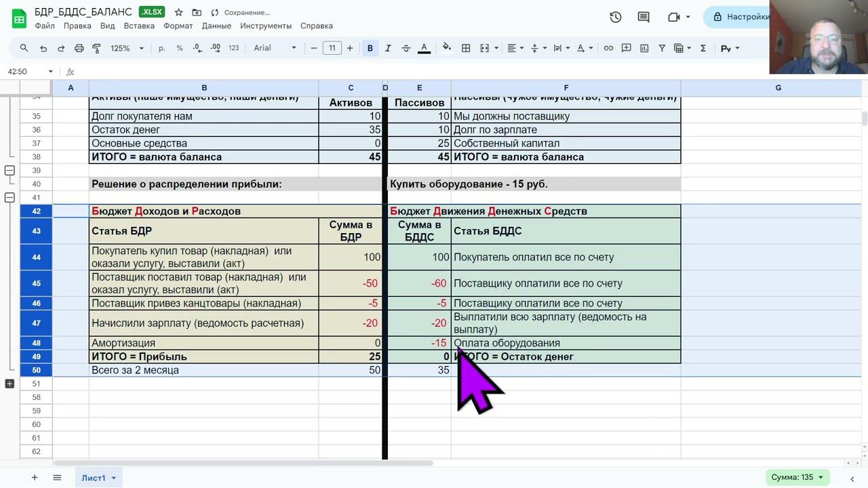The width and height of the screenshot is (868, 488).
Task: Open the fill color picker
Action: (x=447, y=48)
